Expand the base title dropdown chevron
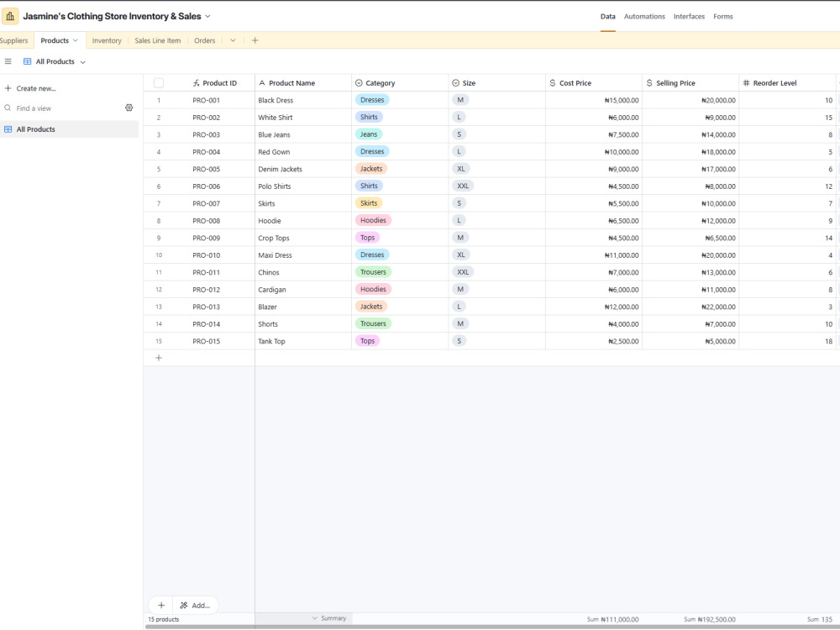This screenshot has width=840, height=630. pos(207,16)
